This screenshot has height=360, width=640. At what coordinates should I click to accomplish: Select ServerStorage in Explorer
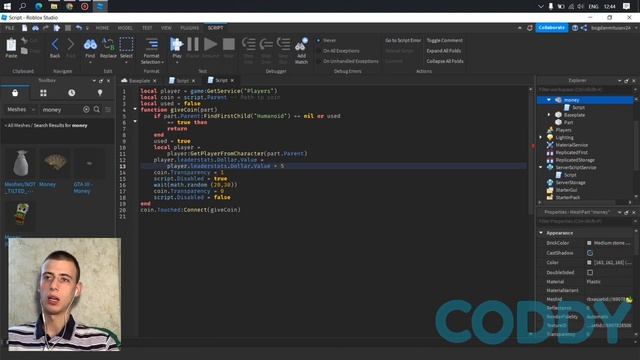click(570, 183)
